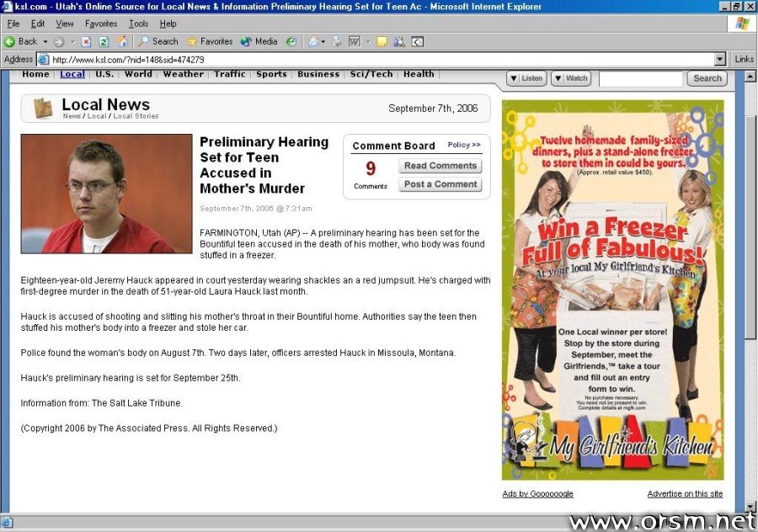Click the Local breadcrumb under Local News

click(97, 116)
